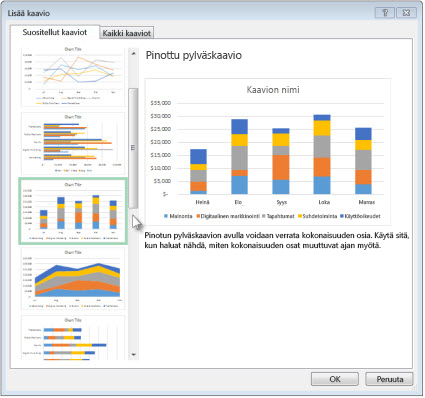The width and height of the screenshot is (425, 398).
Task: Choose the stacked bar chart thumbnail
Action: tap(73, 338)
